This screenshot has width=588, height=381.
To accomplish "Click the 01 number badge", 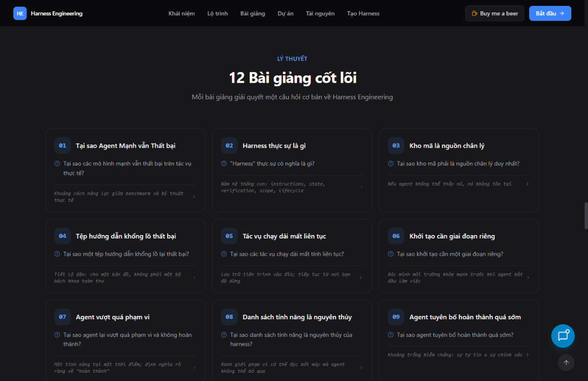I will coord(63,145).
